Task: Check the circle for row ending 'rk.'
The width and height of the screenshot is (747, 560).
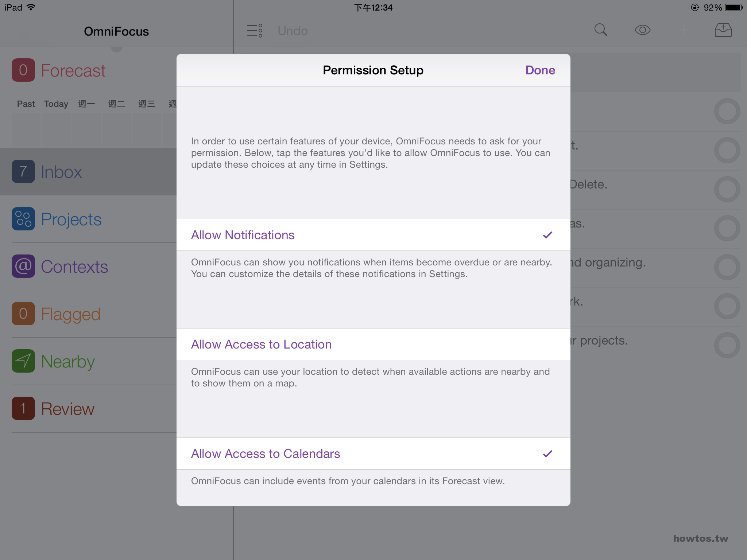Action: 727,306
